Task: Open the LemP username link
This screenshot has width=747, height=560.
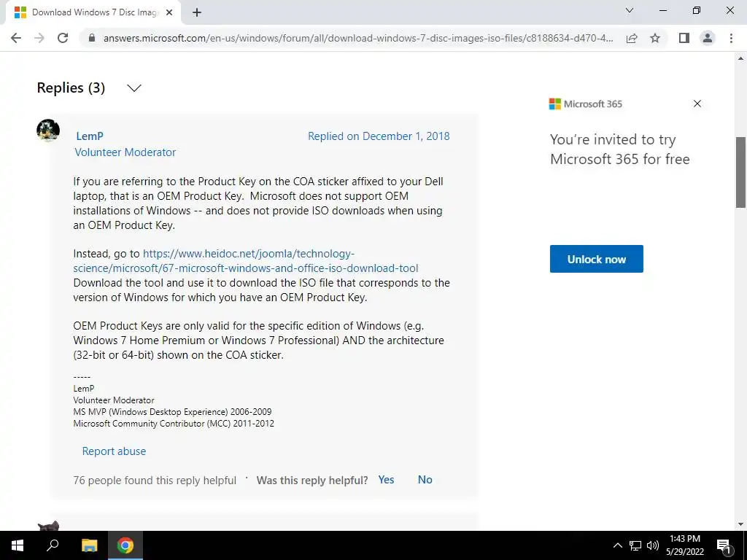Action: tap(90, 136)
